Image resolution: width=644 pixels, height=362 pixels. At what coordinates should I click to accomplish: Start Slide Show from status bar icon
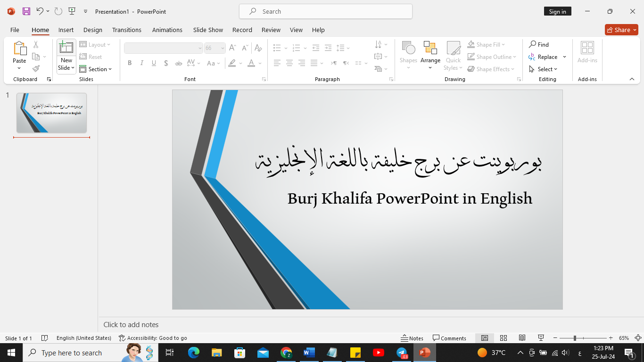(541, 338)
